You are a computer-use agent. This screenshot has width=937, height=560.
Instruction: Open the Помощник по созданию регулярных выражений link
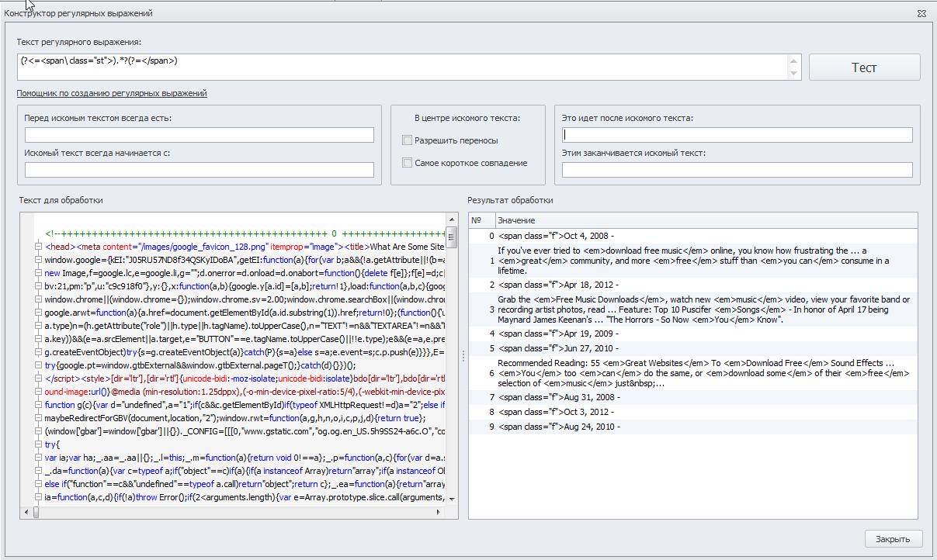[112, 94]
